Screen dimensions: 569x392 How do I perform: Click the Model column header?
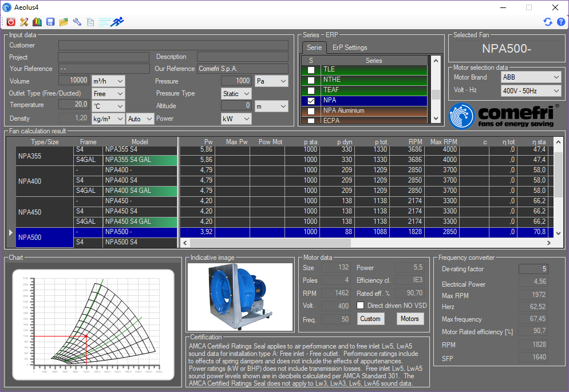pyautogui.click(x=140, y=142)
